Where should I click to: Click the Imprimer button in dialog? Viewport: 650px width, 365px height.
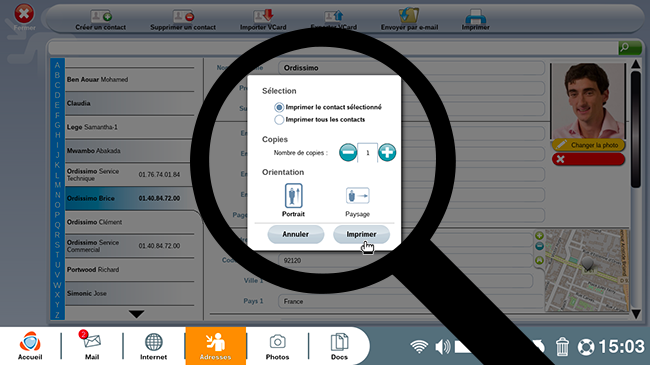361,234
